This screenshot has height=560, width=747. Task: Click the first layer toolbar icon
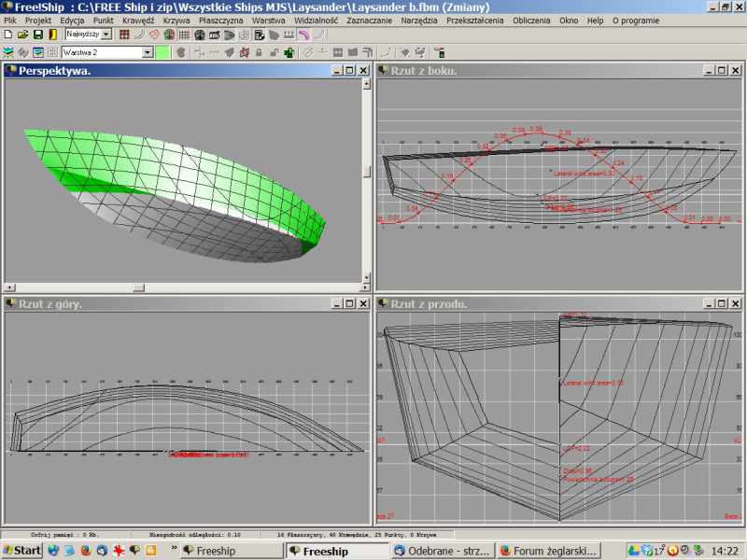pyautogui.click(x=8, y=52)
